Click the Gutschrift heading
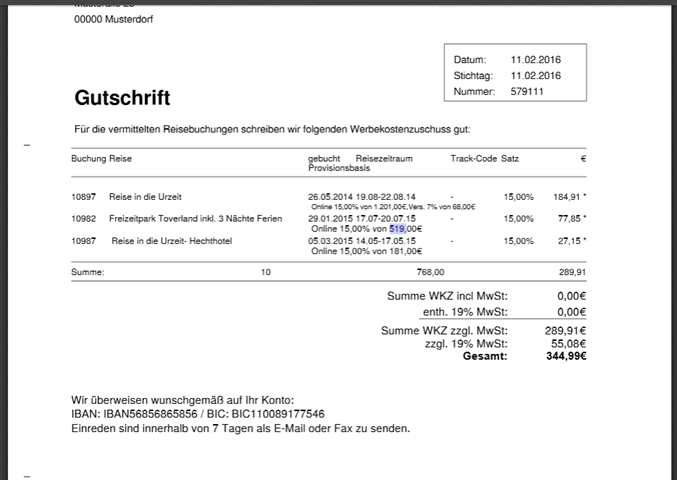This screenshot has height=480, width=677. coord(122,98)
